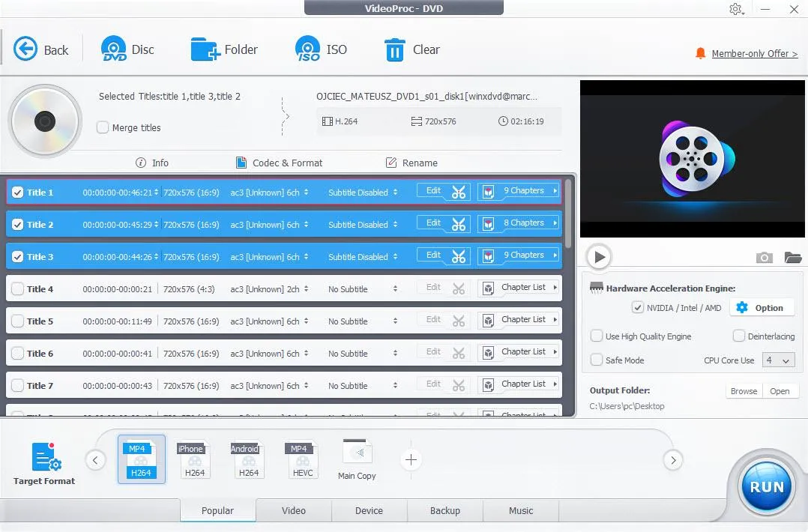Viewport: 808px width, 532px height.
Task: Open the subtitle selector for Title 2
Action: coord(362,224)
